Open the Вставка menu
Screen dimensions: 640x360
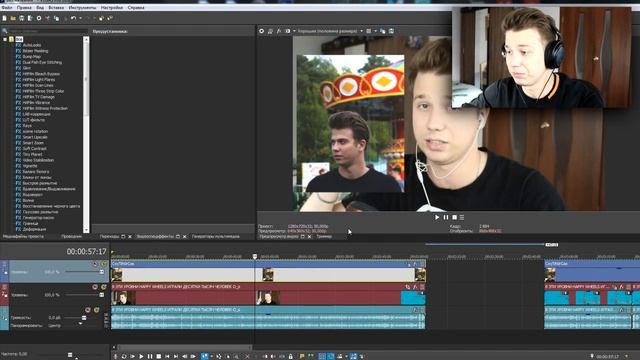[x=56, y=7]
